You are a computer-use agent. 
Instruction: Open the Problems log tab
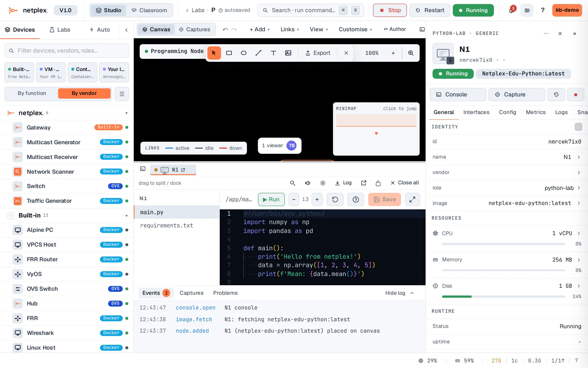(x=225, y=293)
